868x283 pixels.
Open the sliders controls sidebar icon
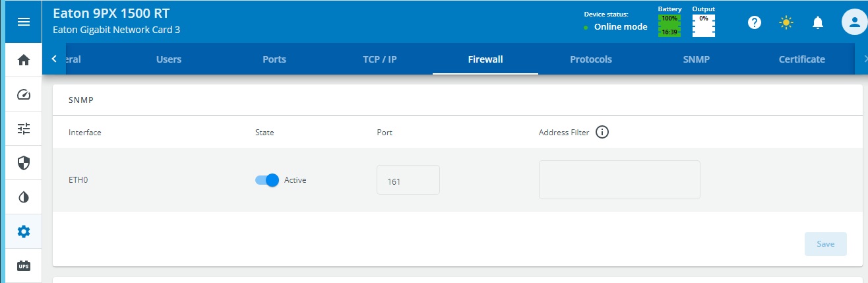[23, 129]
